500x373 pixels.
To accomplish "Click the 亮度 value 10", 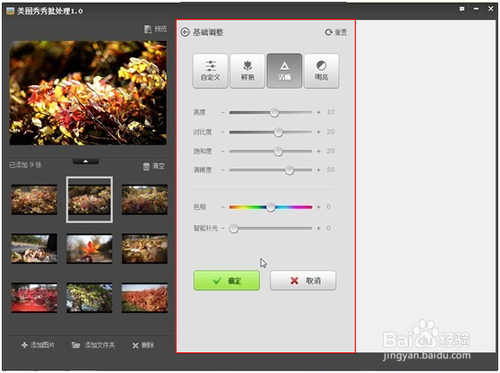I will [x=330, y=112].
